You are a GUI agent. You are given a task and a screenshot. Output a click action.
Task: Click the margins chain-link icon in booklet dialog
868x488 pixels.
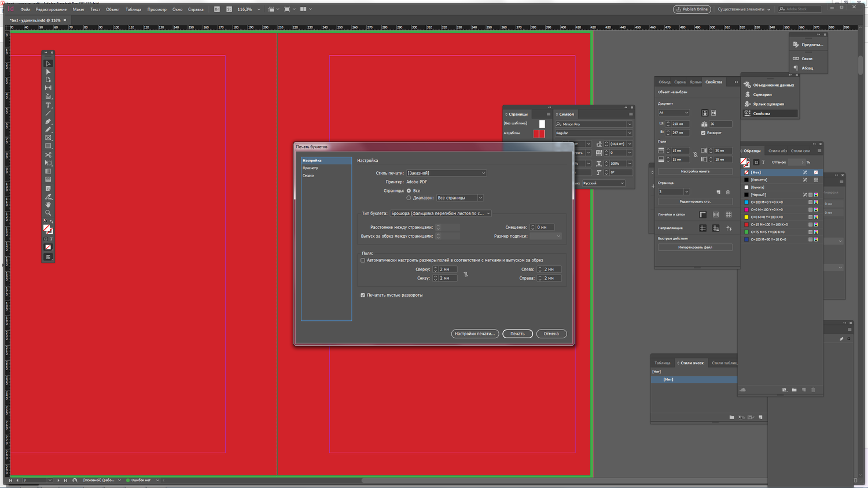(x=466, y=274)
